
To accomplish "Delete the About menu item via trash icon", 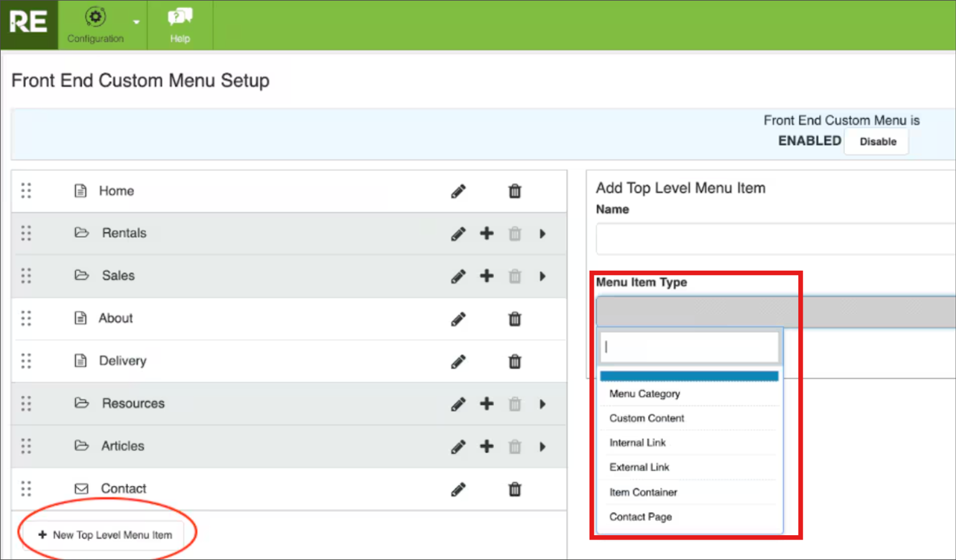I will pos(514,319).
